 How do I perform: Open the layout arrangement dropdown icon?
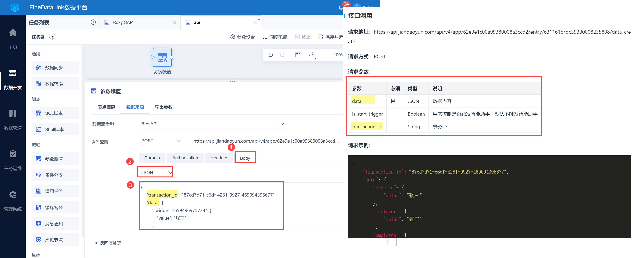point(312,55)
